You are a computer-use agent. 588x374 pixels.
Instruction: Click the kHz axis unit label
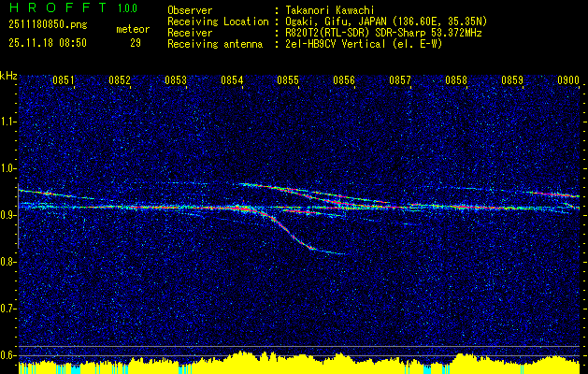pyautogui.click(x=8, y=76)
